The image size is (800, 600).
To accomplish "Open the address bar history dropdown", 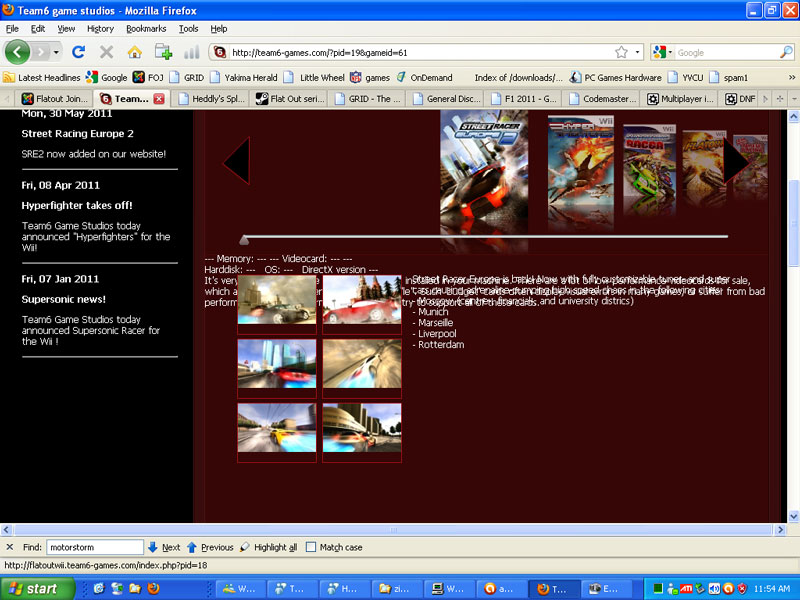I will pyautogui.click(x=637, y=52).
